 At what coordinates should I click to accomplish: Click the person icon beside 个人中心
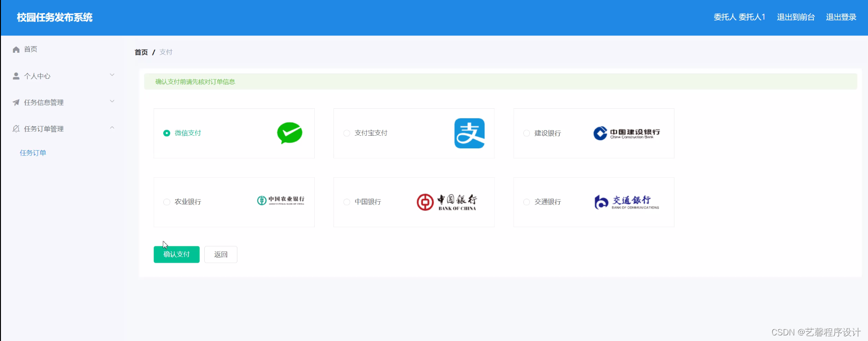tap(16, 76)
